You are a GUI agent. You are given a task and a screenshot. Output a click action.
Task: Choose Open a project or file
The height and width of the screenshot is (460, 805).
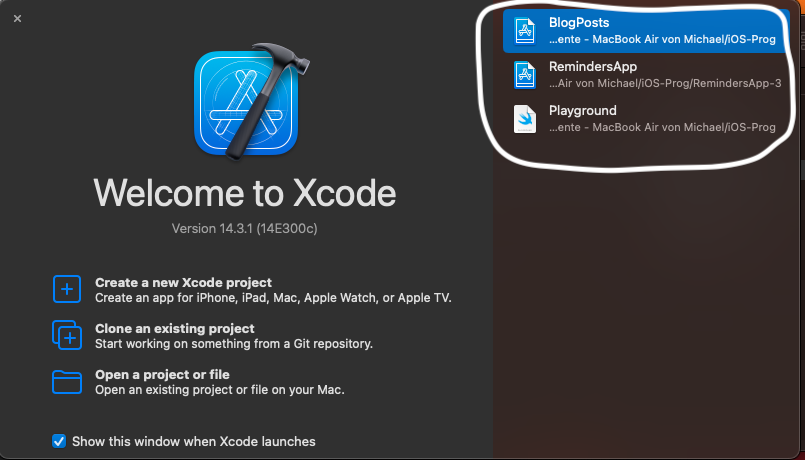pyautogui.click(x=198, y=382)
